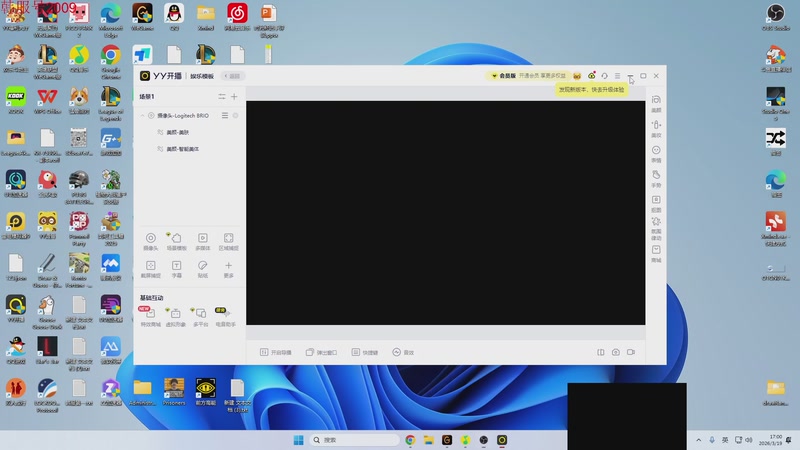This screenshot has height=450, width=800.
Task: Open 快捷键 hotkeys settings
Action: pyautogui.click(x=365, y=353)
